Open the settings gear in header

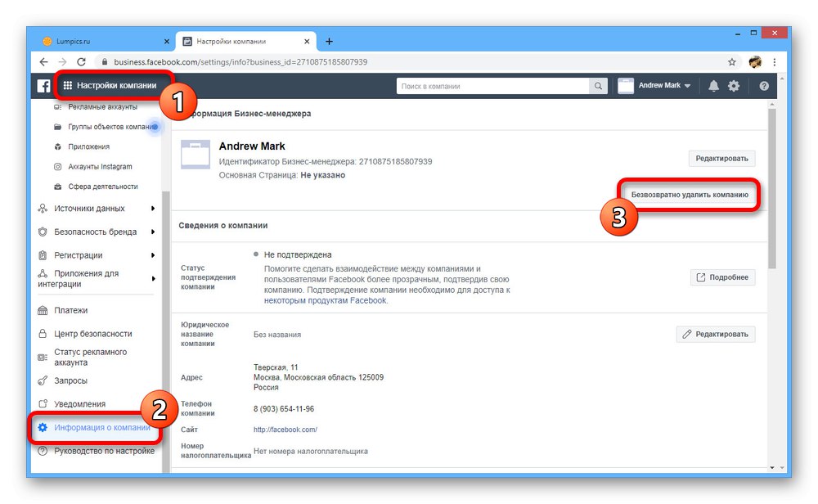point(734,86)
